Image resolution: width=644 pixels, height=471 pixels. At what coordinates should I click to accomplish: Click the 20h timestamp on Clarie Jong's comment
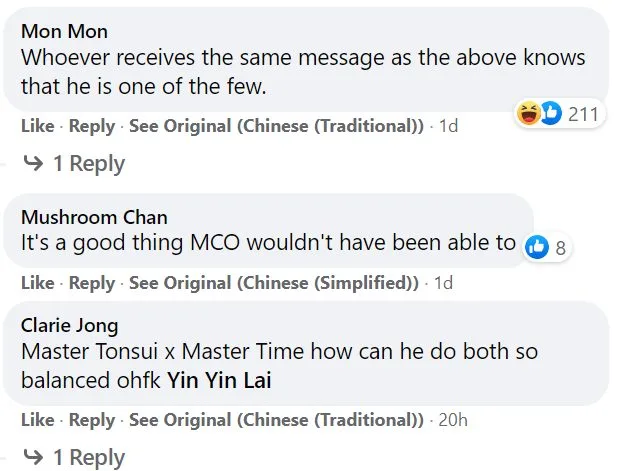453,420
